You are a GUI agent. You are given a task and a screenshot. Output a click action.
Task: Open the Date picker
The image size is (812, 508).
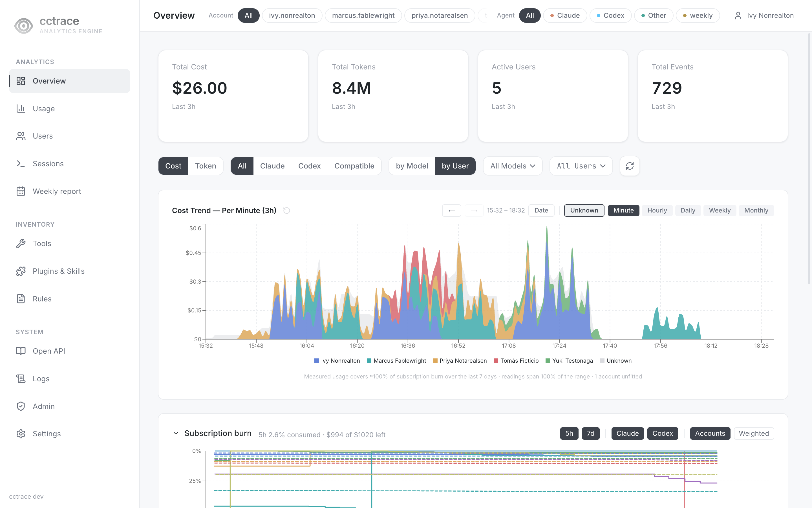(541, 211)
